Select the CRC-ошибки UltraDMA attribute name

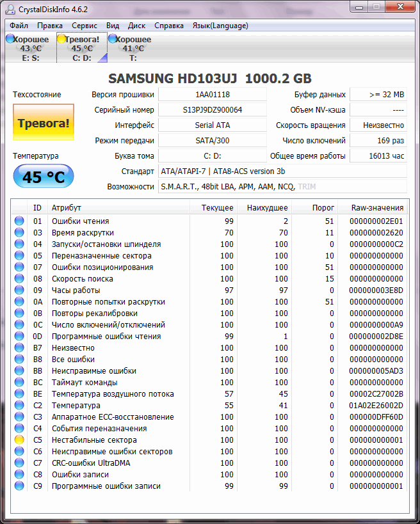click(91, 463)
